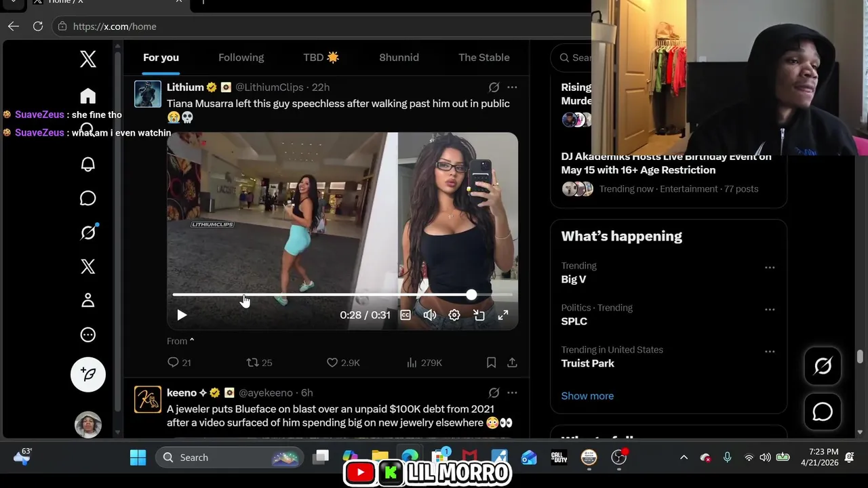This screenshot has height=488, width=868.
Task: Toggle picture-in-picture on the video
Action: coord(479,315)
